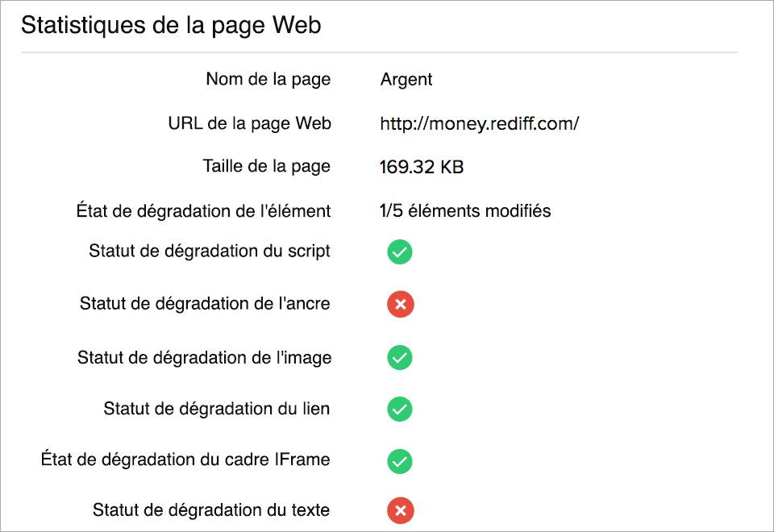Click 'État de dégradation de l'élément' label

point(203,211)
